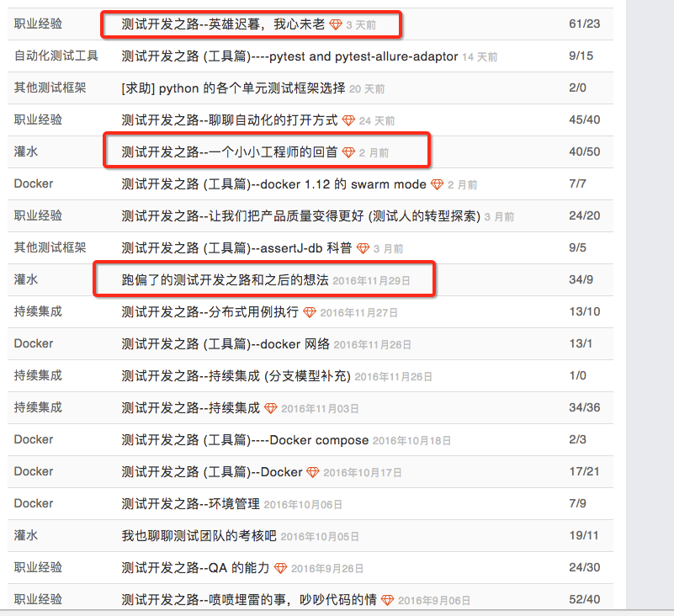Open topic 持续集成 (分支模型补充)
This screenshot has height=616, width=674.
coord(236,375)
